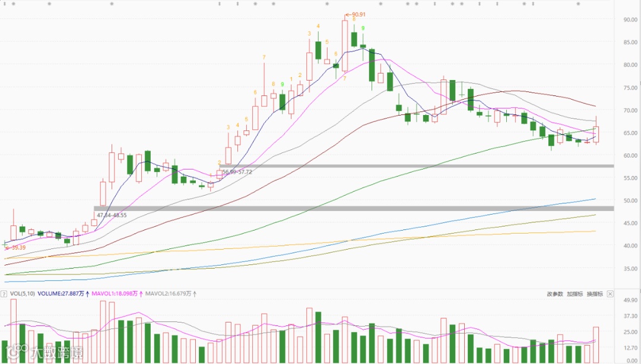Click the MAVOL1:18.098万 reading
The width and height of the screenshot is (641, 364).
point(115,293)
